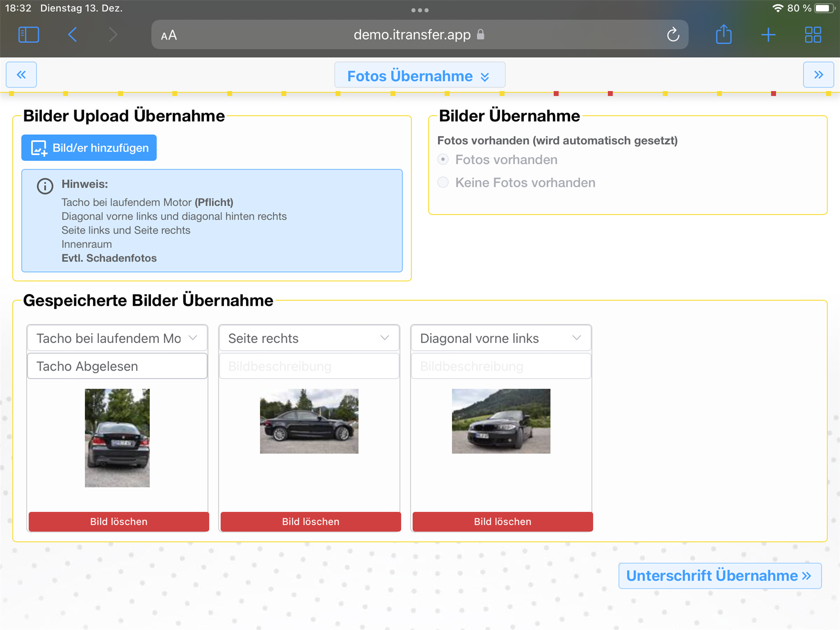Reload the page with the refresh icon
The width and height of the screenshot is (840, 630).
coord(673,35)
